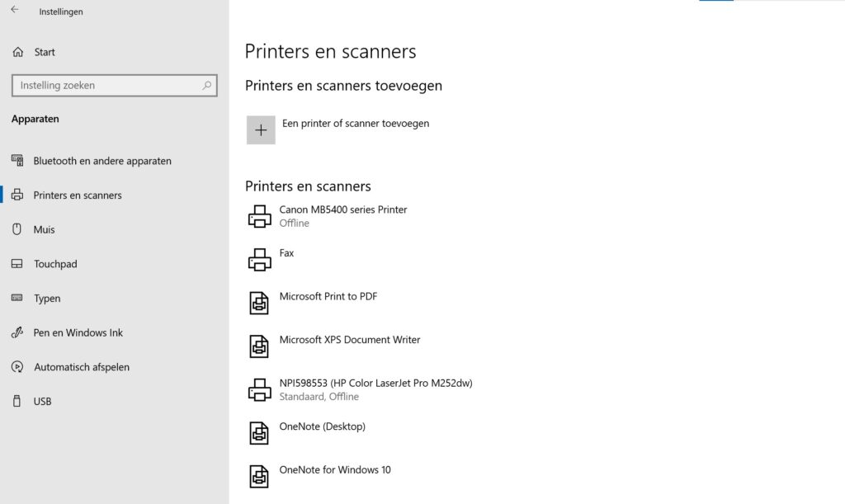The image size is (845, 504).
Task: Open Pen en Windows Ink settings
Action: pos(78,332)
